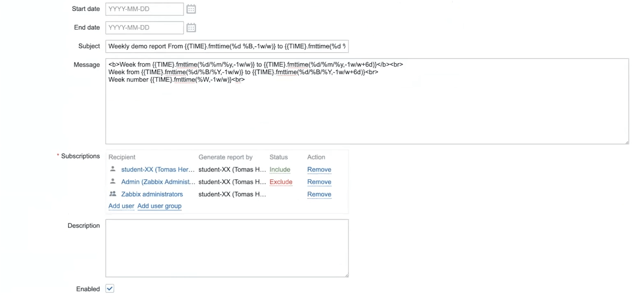The height and width of the screenshot is (297, 644).
Task: Click inside the Subject input field
Action: [227, 46]
